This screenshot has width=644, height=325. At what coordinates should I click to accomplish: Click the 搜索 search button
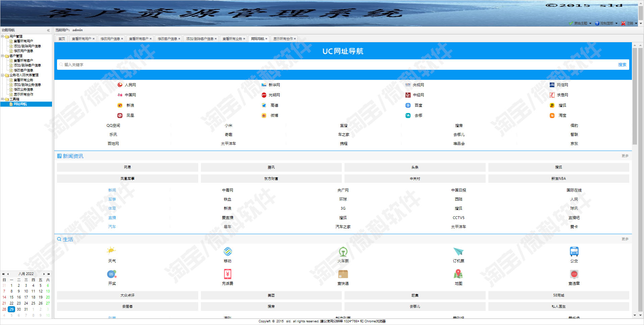click(x=622, y=65)
